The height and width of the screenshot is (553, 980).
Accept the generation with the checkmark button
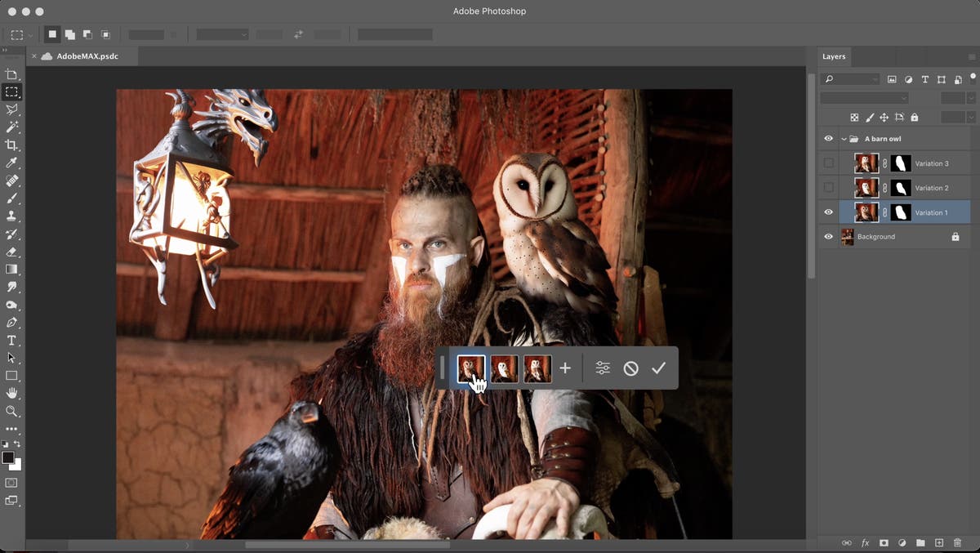point(660,368)
